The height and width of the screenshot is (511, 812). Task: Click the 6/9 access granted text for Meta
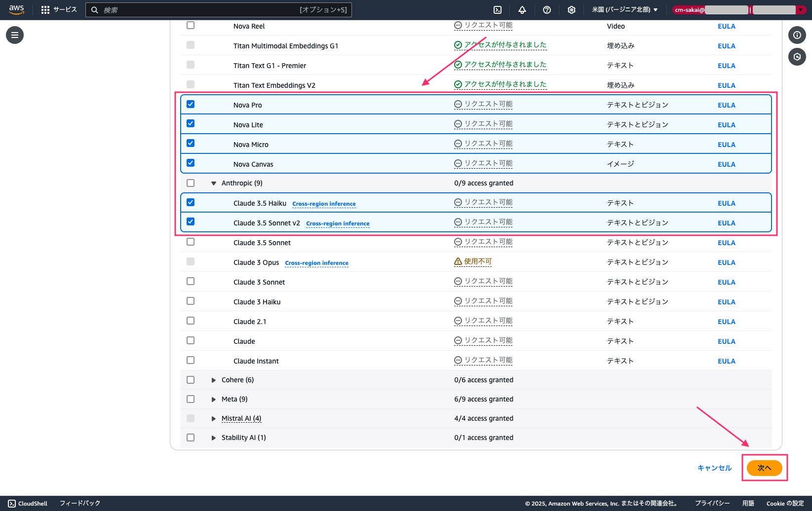click(x=484, y=399)
